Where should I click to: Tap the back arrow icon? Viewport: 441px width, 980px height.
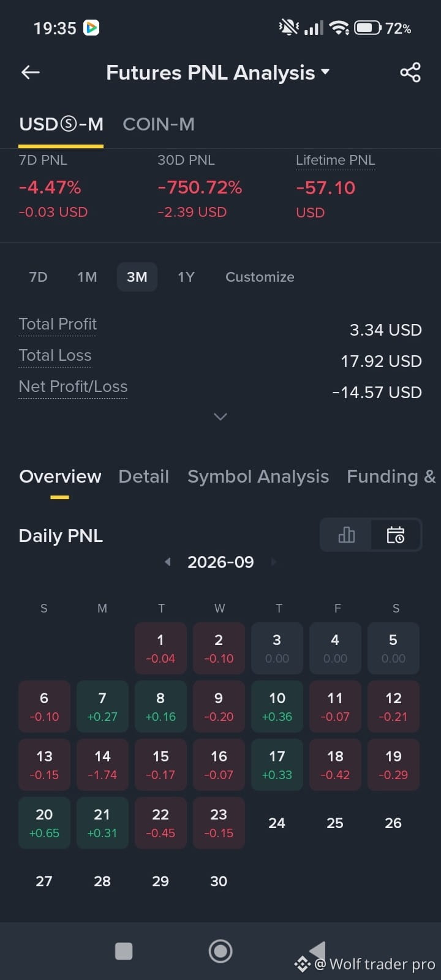[x=31, y=72]
